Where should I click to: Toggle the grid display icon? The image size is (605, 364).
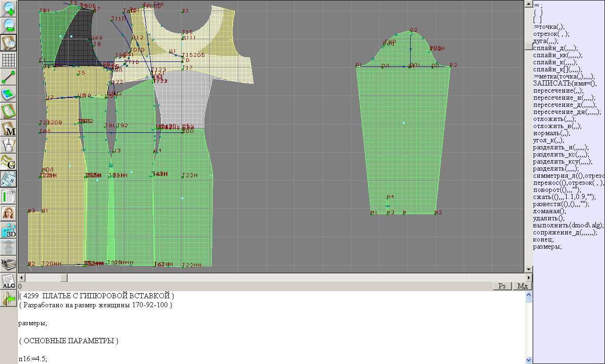click(x=9, y=60)
